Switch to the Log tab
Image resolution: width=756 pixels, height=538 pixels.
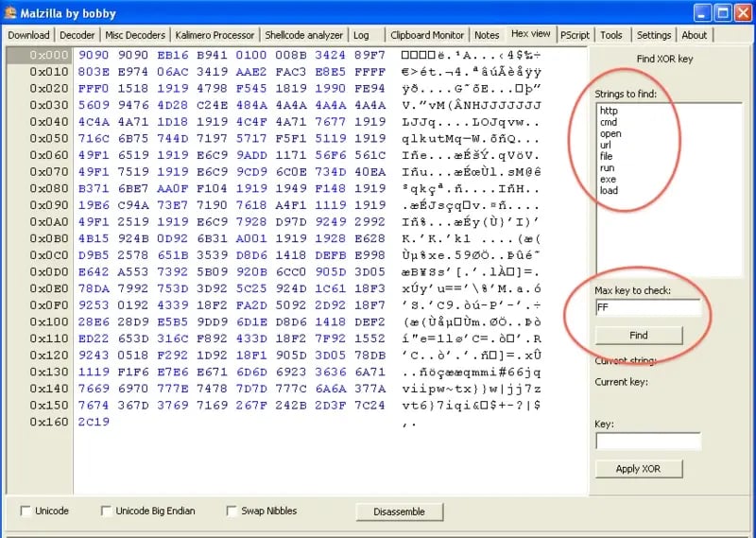tap(361, 35)
